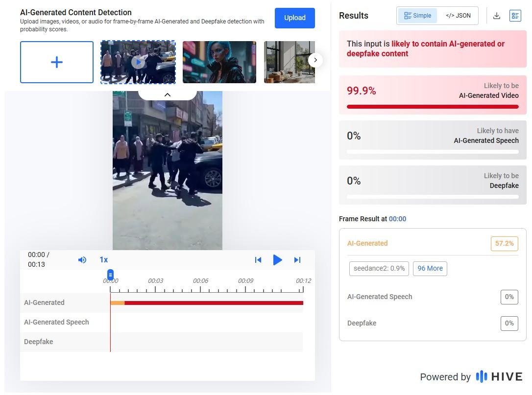Click the seedance2 0.9% tag
This screenshot has width=532, height=395.
tap(379, 268)
